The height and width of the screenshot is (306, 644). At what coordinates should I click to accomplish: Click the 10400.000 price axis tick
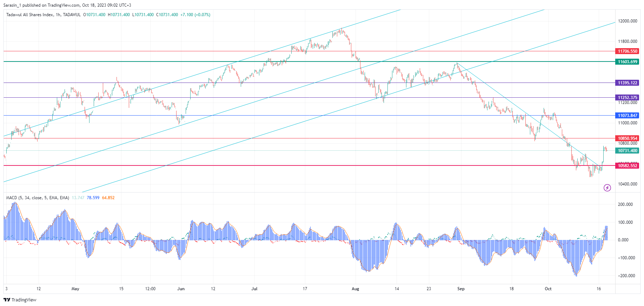pyautogui.click(x=628, y=184)
